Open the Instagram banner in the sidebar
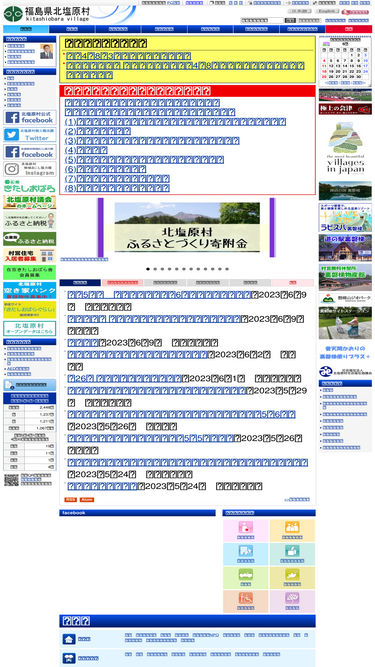This screenshot has width=375, height=667. (x=30, y=169)
